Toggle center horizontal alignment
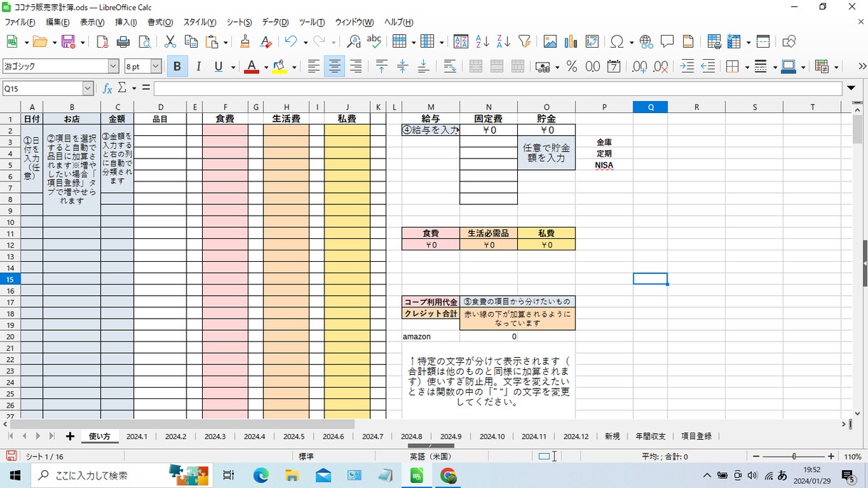 (334, 67)
